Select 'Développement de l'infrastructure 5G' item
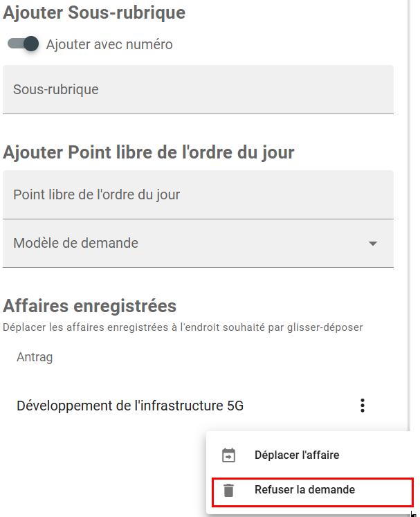The height and width of the screenshot is (517, 420). pyautogui.click(x=130, y=406)
